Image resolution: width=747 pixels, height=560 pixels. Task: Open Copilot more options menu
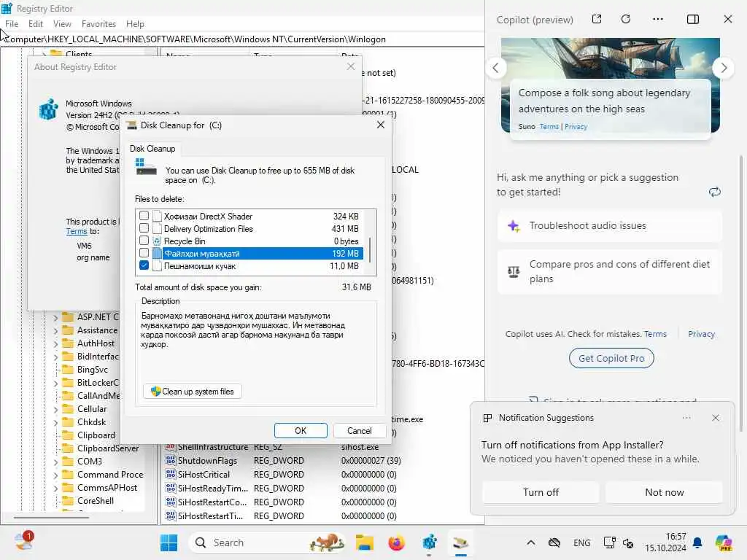tap(658, 19)
